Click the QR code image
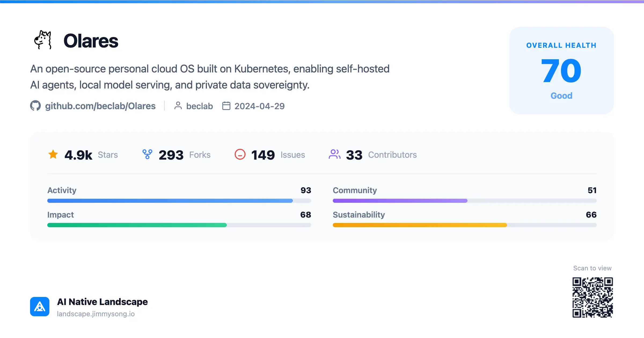644x338 pixels. pyautogui.click(x=593, y=297)
